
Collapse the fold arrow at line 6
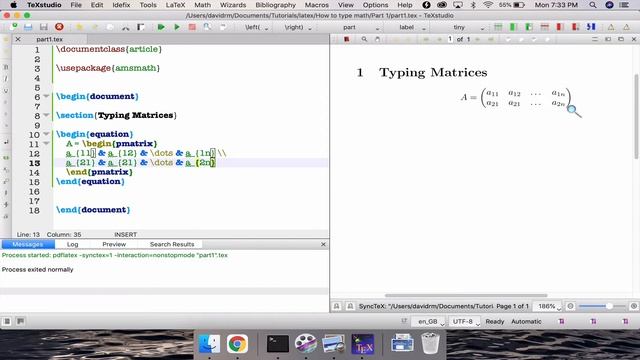[47, 96]
